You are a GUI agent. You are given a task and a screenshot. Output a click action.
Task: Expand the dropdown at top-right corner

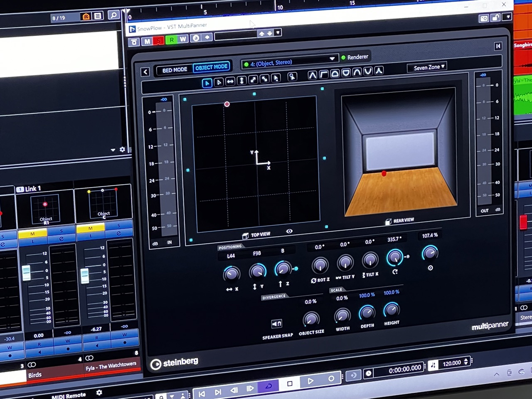point(507,17)
